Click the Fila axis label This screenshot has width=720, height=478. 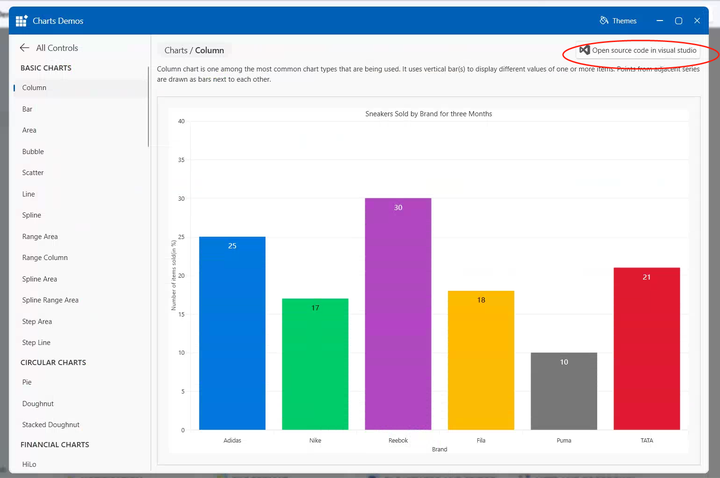481,440
